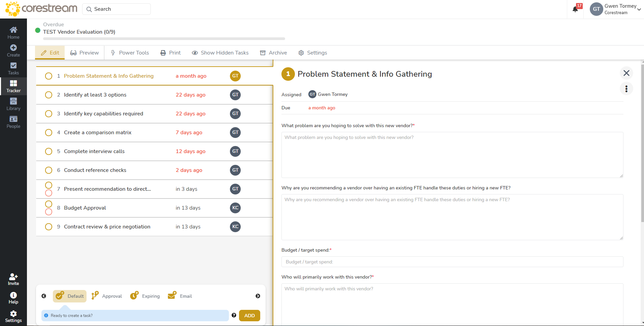This screenshot has width=644, height=326.
Task: Click inside the Budget / target spend field
Action: tap(452, 261)
